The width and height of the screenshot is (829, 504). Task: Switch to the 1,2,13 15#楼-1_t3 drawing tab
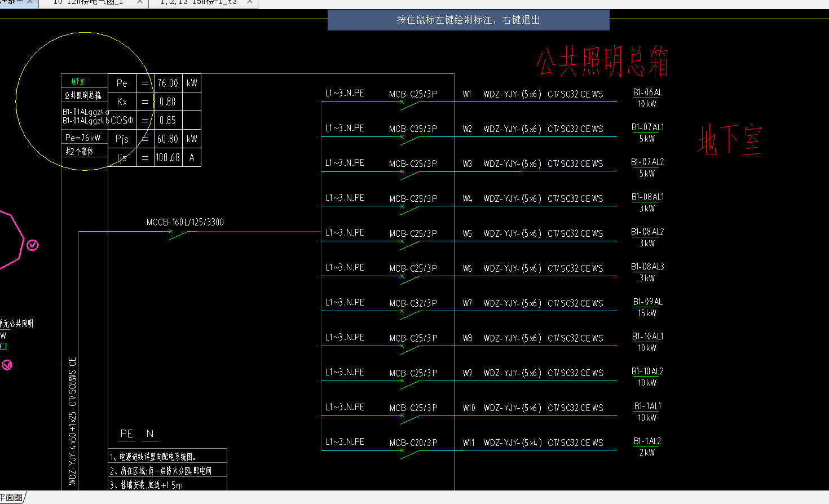click(x=199, y=2)
